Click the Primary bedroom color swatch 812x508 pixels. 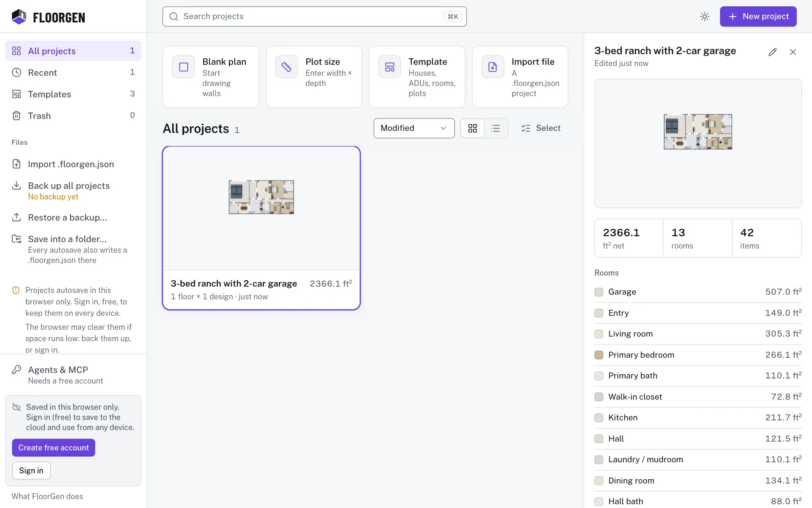tap(599, 355)
